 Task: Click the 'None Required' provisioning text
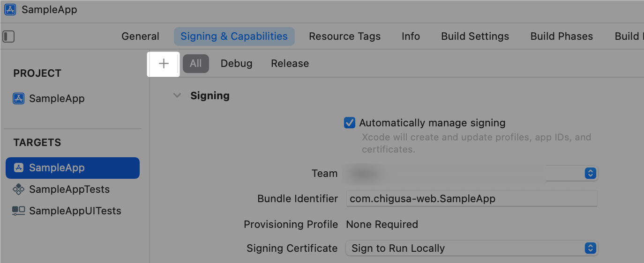click(x=382, y=225)
